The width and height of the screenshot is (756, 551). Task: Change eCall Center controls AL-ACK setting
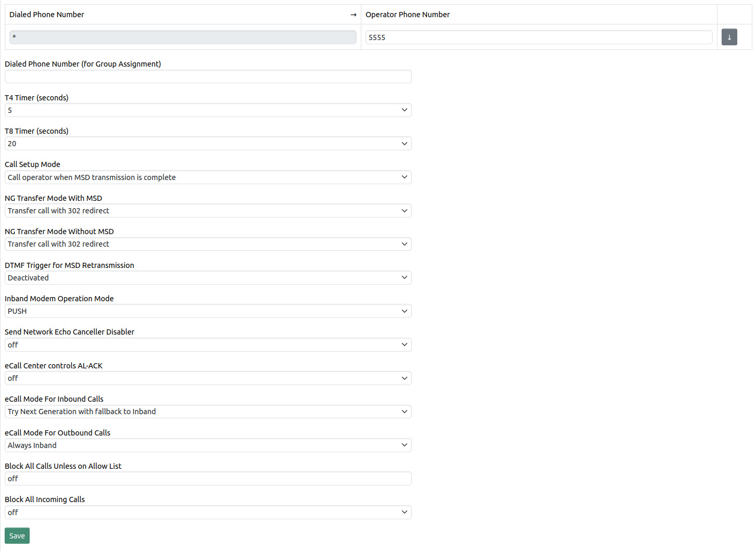[x=208, y=378]
